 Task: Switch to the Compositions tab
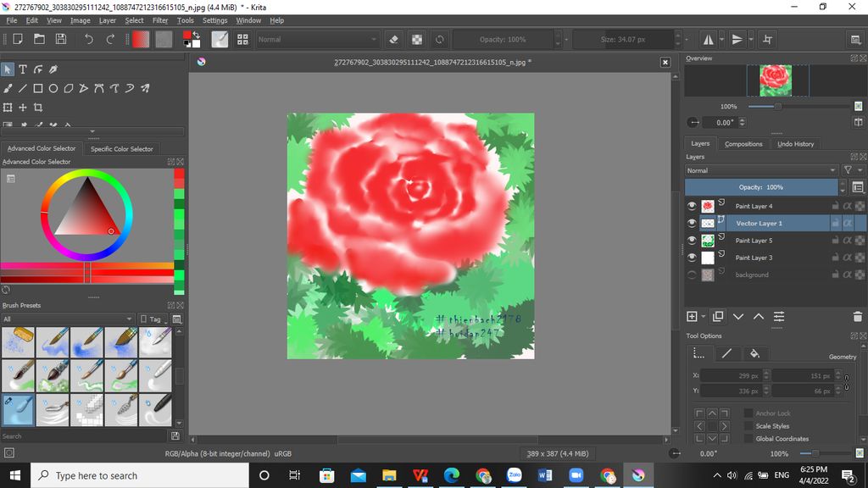coord(743,144)
